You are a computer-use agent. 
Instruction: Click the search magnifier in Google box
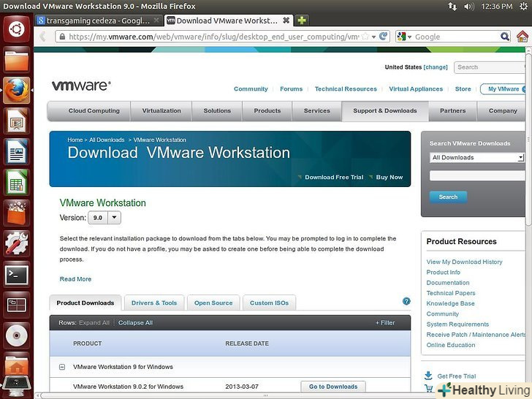tap(505, 37)
